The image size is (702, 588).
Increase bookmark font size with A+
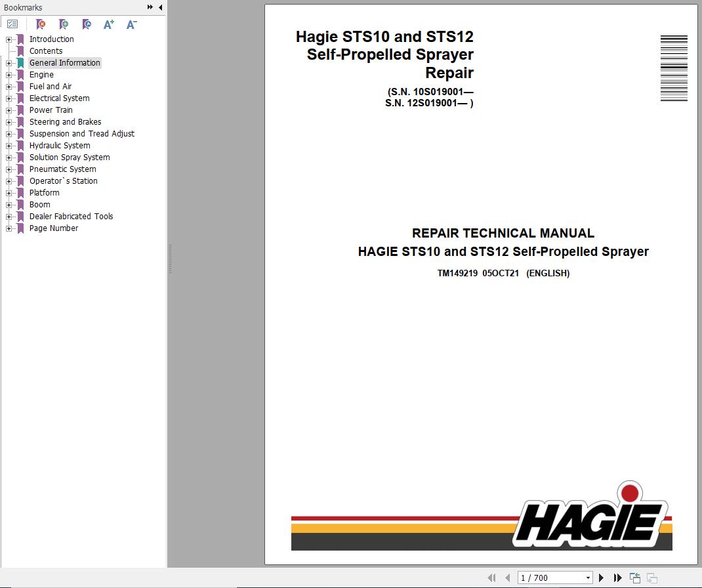coord(109,24)
